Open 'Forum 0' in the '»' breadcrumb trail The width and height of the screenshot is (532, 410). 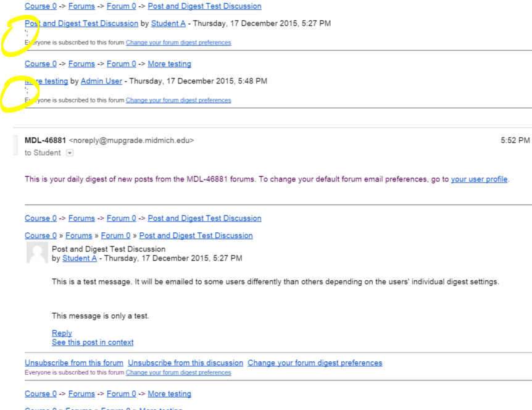coord(115,235)
